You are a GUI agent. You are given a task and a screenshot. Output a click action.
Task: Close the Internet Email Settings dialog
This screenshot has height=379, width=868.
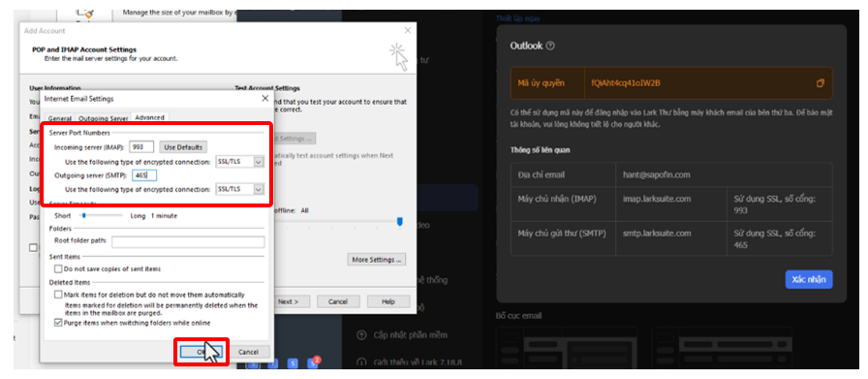(x=264, y=98)
